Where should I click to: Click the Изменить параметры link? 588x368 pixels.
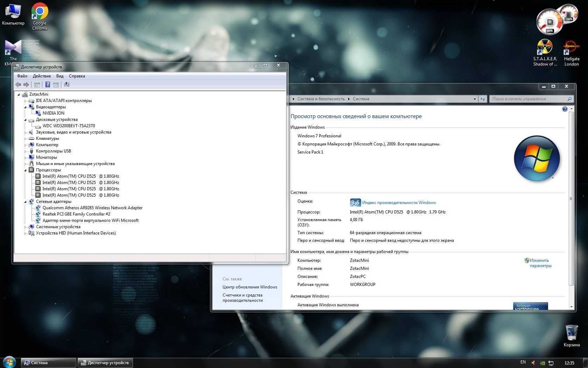540,263
